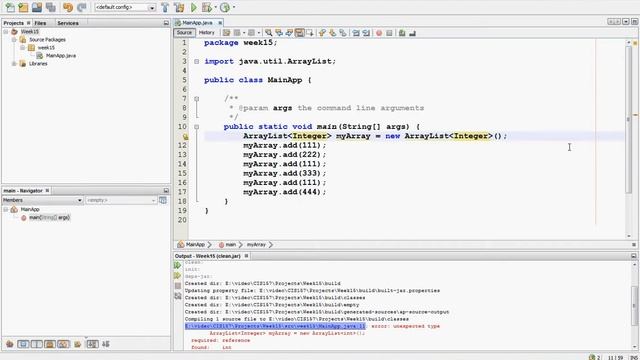Click the Find Next Occurrence icon
The image size is (640, 360).
pyautogui.click(x=289, y=33)
